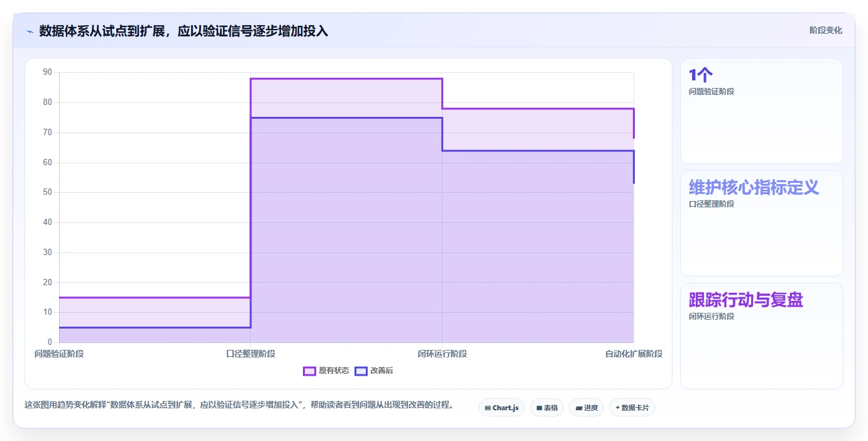Select the 表格 tag chip
Image resolution: width=868 pixels, height=441 pixels.
(x=547, y=408)
